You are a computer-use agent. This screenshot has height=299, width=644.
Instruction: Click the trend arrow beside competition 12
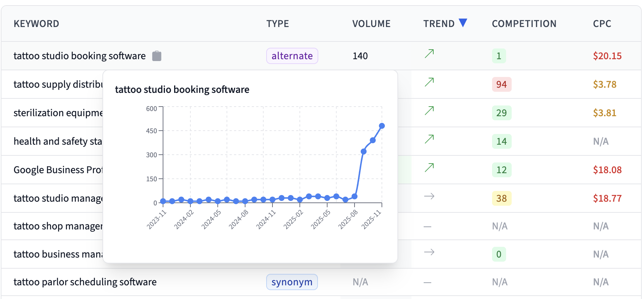(x=429, y=168)
